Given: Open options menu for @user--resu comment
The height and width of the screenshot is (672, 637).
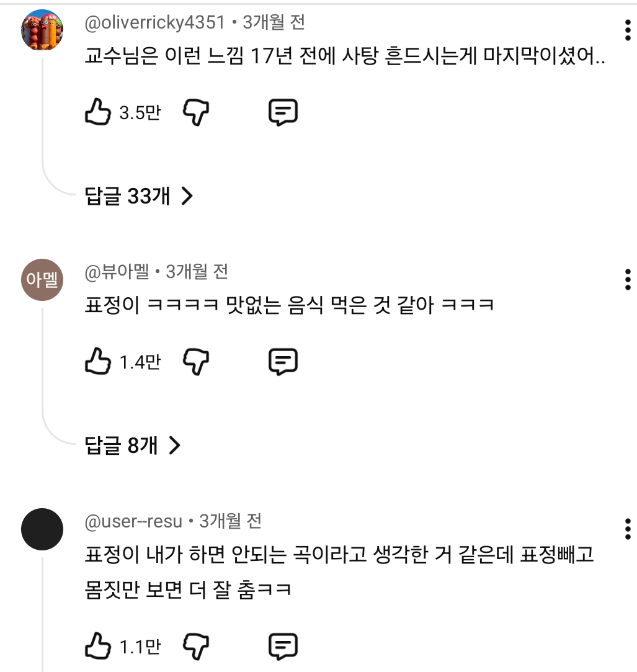Looking at the screenshot, I should click(628, 529).
